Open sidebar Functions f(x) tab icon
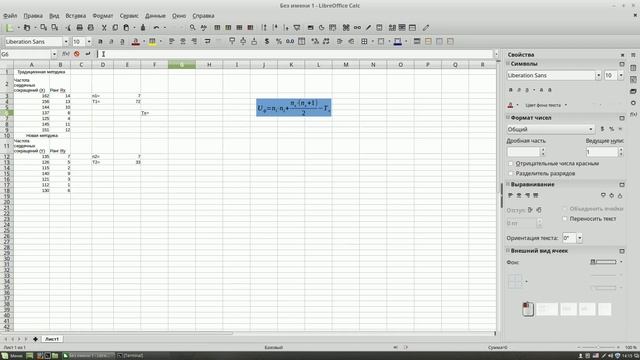Viewport: 640px width, 360px height. click(x=633, y=114)
